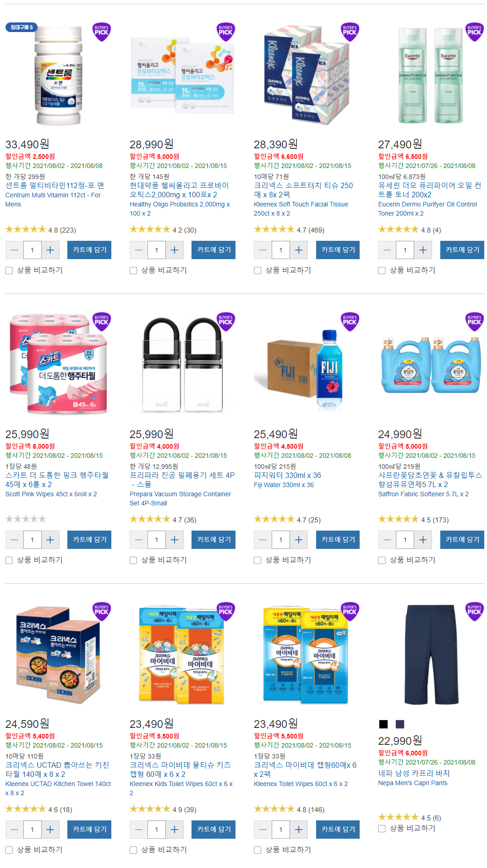Add Prepara Vacuum Container set to cart
The width and height of the screenshot is (487, 868).
tap(213, 540)
